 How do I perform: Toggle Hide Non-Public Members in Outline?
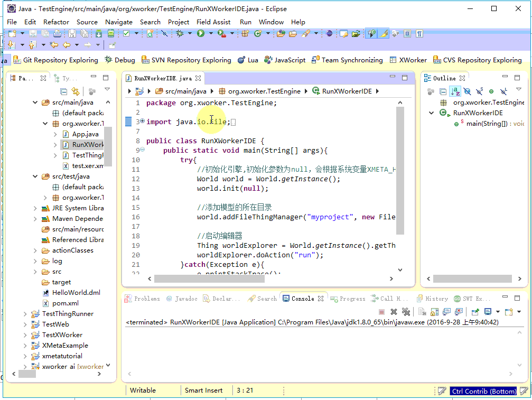pyautogui.click(x=491, y=91)
